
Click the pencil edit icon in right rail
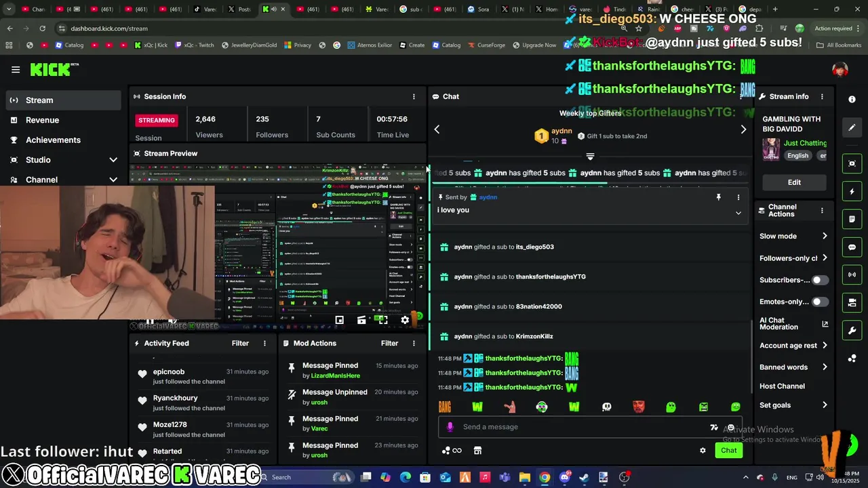click(x=852, y=127)
